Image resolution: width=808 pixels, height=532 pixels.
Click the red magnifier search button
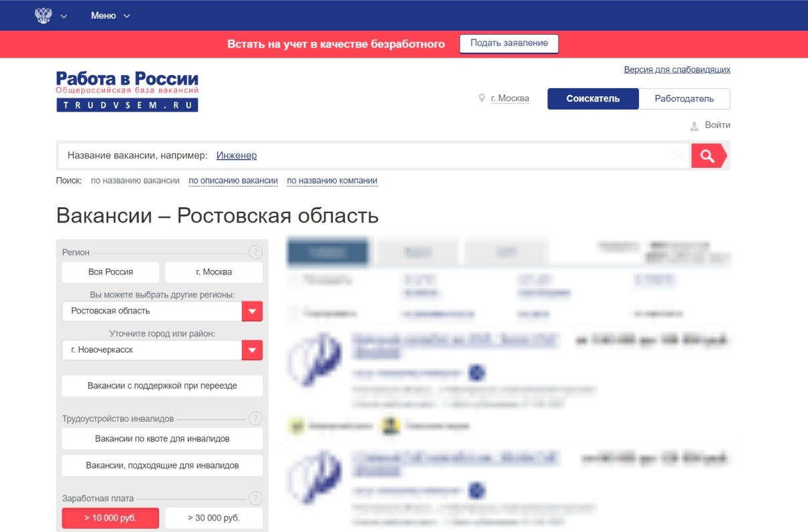708,156
